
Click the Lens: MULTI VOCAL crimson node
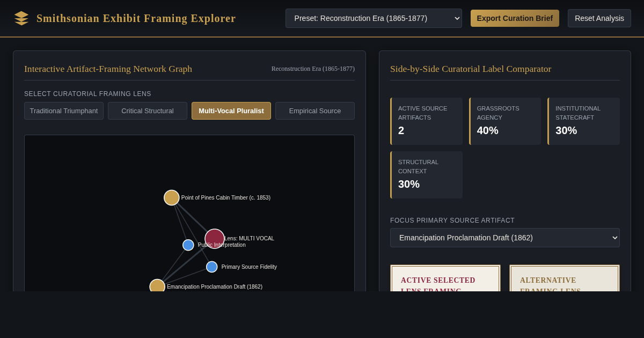coord(215,239)
